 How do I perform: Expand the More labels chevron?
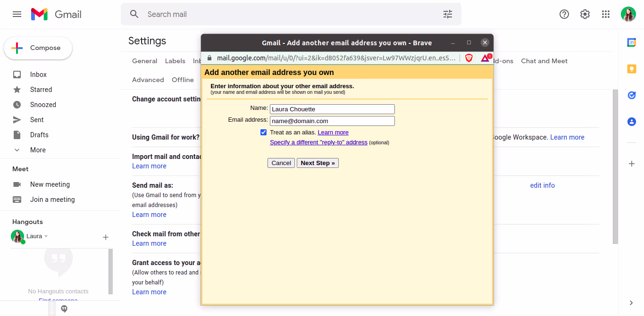(x=17, y=150)
